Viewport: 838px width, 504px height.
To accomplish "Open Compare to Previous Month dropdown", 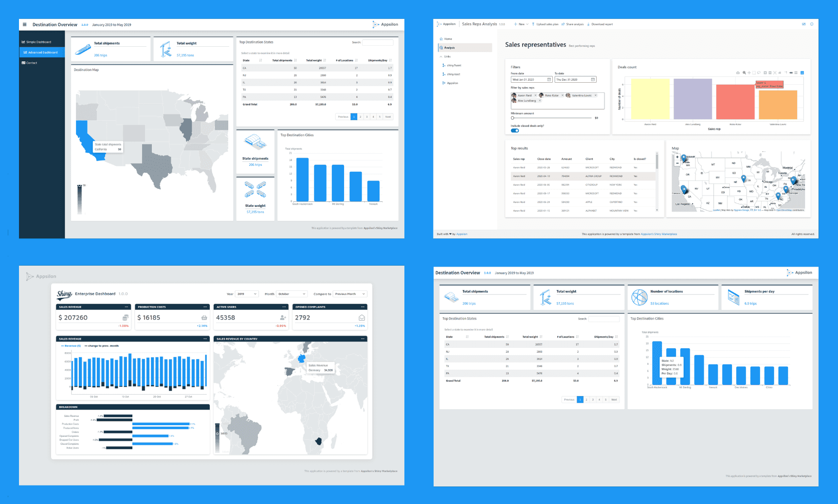I will (x=350, y=294).
